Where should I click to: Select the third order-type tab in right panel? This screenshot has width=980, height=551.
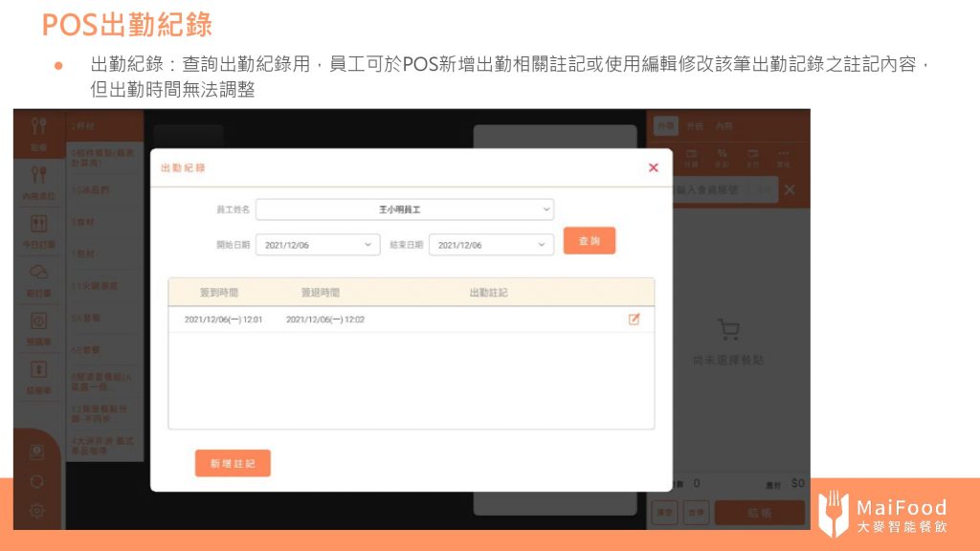[724, 125]
